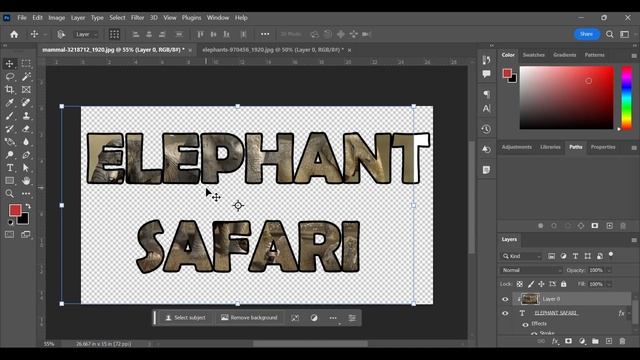The image size is (640, 360).
Task: Select the Zoom tool
Action: [9, 193]
